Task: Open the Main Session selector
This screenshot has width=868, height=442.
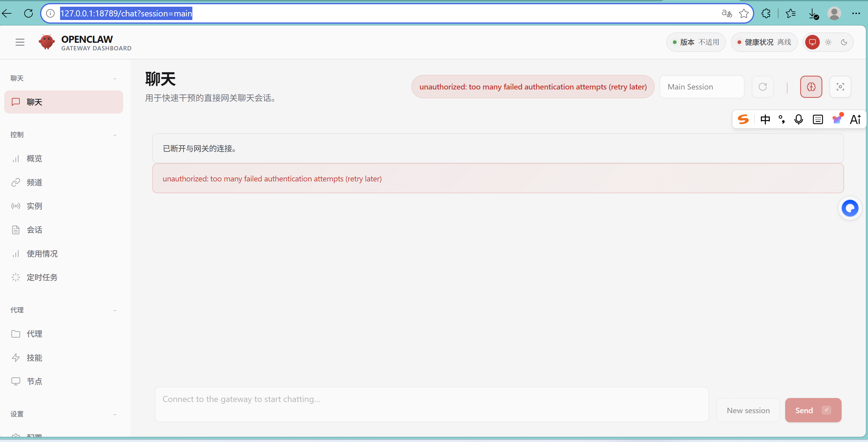Action: click(702, 86)
